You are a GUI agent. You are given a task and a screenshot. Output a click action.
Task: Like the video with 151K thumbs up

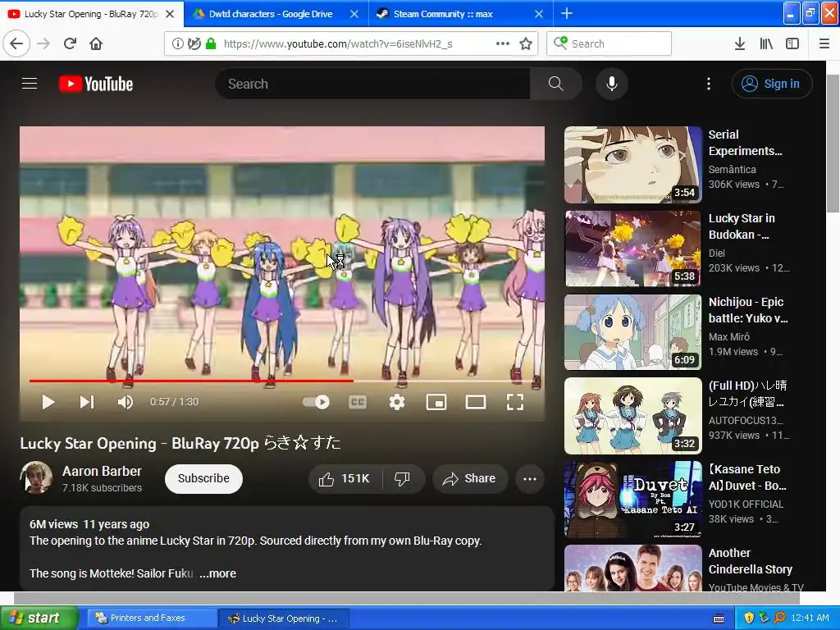tap(345, 478)
